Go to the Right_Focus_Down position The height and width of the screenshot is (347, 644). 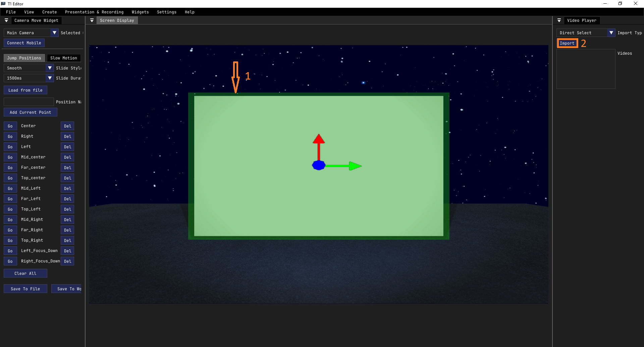click(10, 261)
